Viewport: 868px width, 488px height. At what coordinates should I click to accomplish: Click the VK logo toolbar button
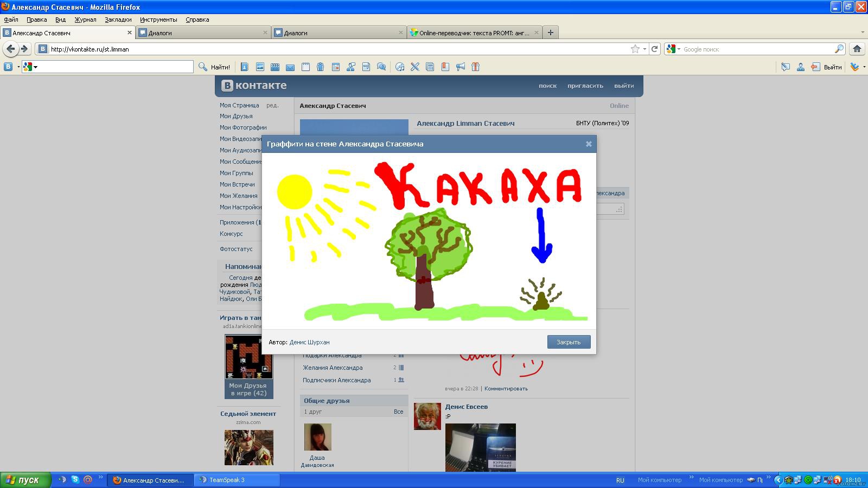[8, 67]
